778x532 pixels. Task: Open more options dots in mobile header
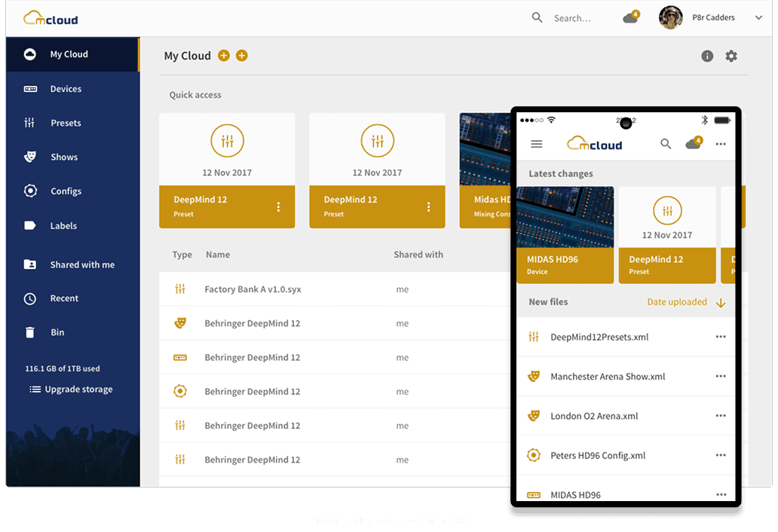[721, 144]
